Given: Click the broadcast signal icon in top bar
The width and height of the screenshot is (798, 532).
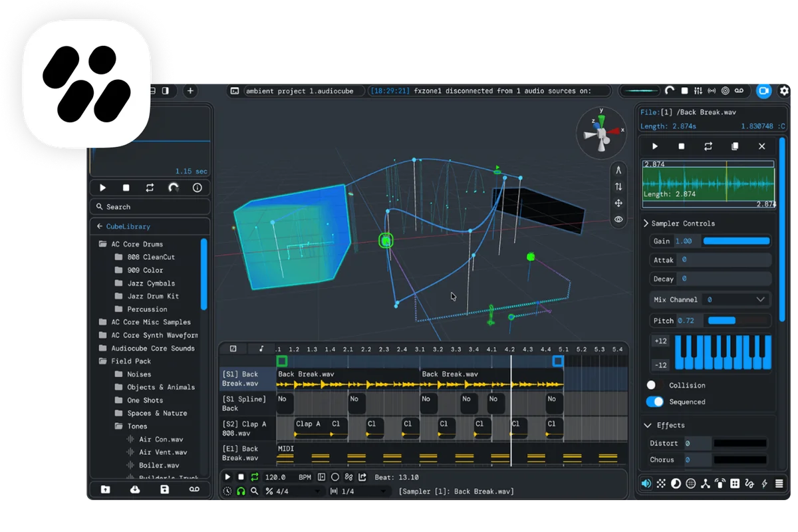Looking at the screenshot, I should (x=712, y=91).
